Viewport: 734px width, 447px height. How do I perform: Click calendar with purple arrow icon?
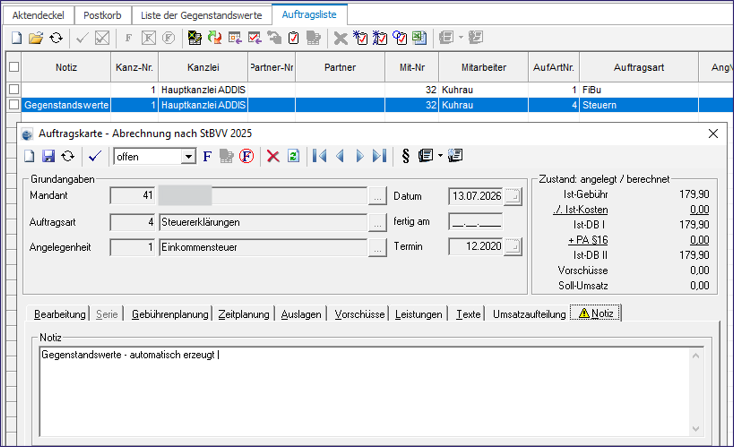(235, 38)
